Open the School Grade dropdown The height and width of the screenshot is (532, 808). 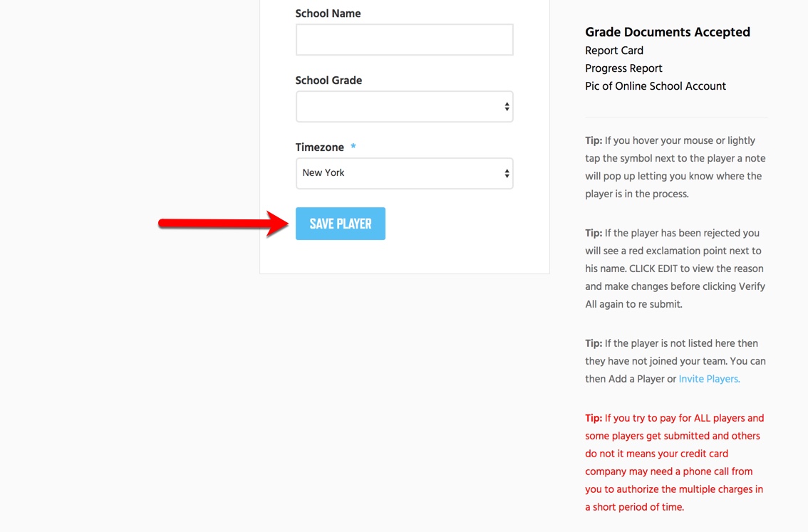tap(404, 107)
